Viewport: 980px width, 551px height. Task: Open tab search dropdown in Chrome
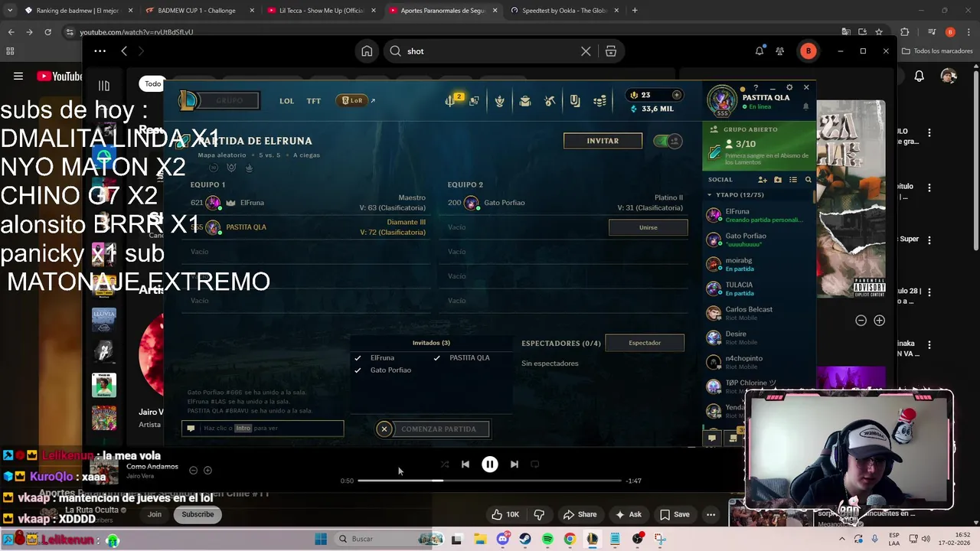10,11
